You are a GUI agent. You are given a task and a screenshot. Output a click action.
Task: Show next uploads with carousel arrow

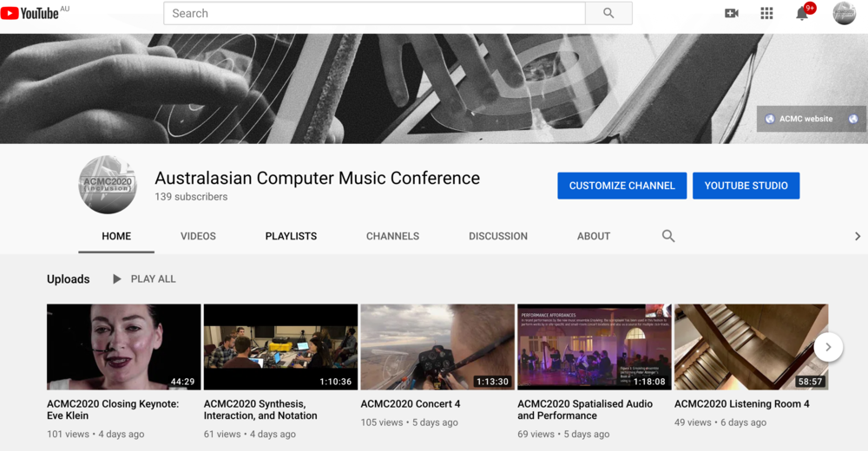(x=828, y=347)
